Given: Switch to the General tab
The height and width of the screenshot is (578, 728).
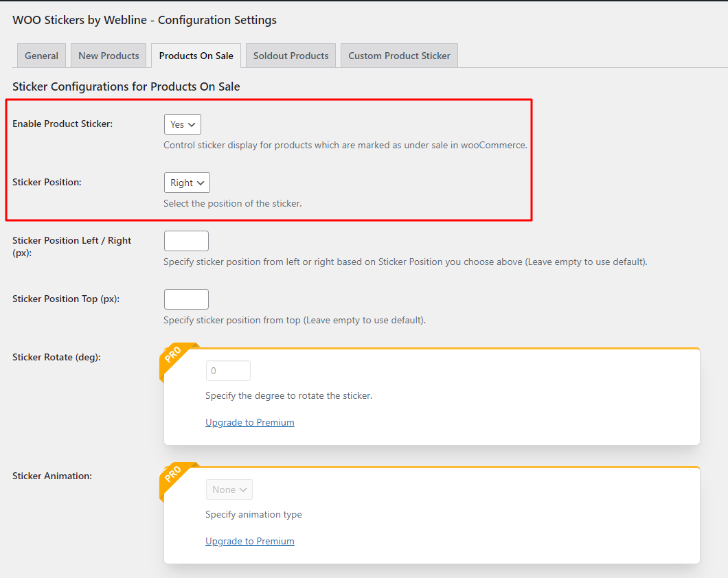Looking at the screenshot, I should pyautogui.click(x=41, y=56).
